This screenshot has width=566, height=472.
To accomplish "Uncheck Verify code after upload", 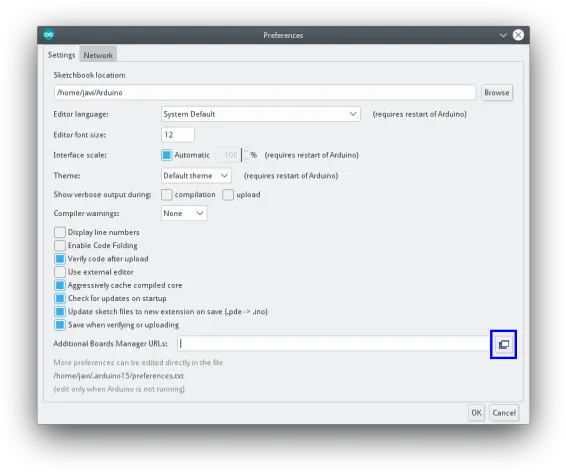I will click(x=60, y=259).
